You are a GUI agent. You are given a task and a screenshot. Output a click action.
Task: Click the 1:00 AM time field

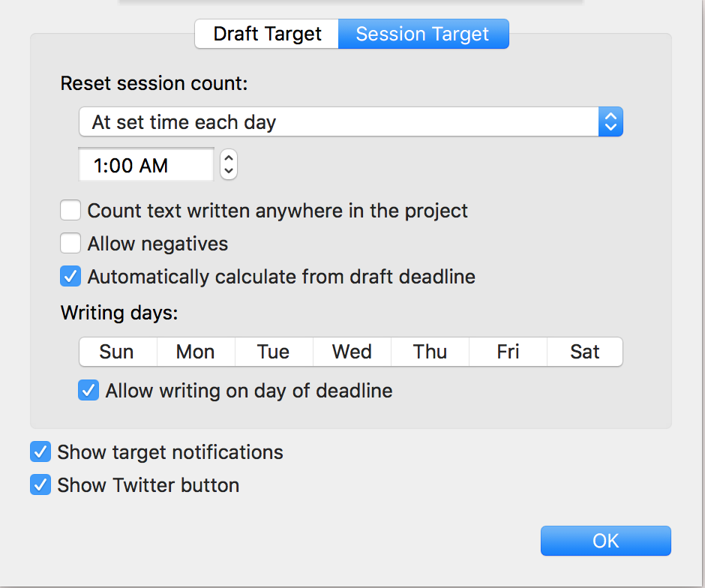click(x=146, y=165)
